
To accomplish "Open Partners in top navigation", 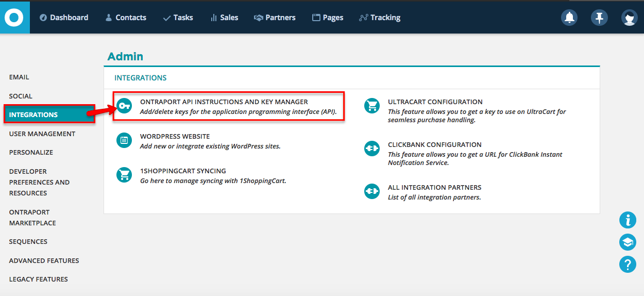I will click(275, 18).
